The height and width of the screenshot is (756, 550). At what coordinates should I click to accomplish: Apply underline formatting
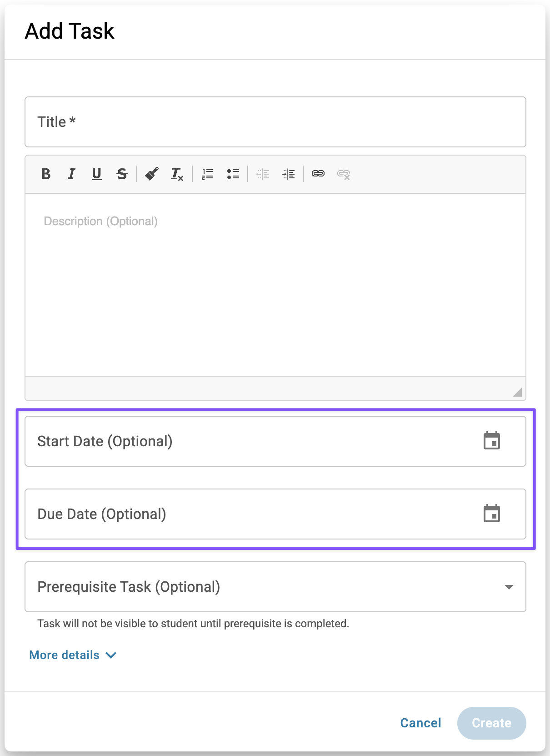click(x=96, y=174)
